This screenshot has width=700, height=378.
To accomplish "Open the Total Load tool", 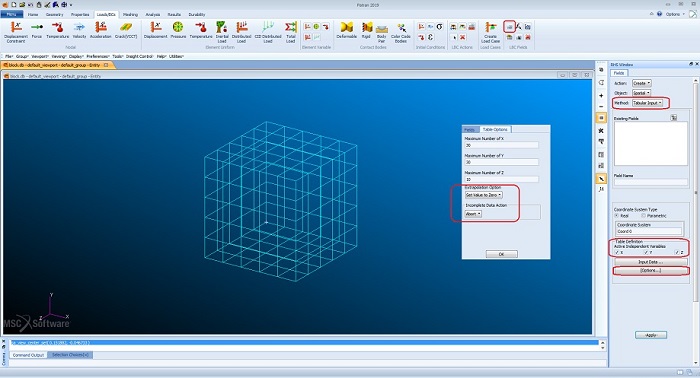I will point(291,32).
